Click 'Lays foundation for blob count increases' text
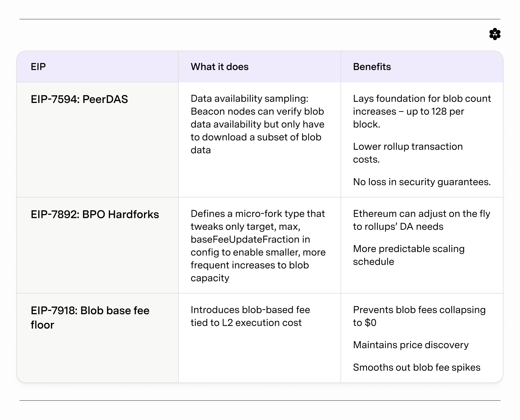 [421, 111]
